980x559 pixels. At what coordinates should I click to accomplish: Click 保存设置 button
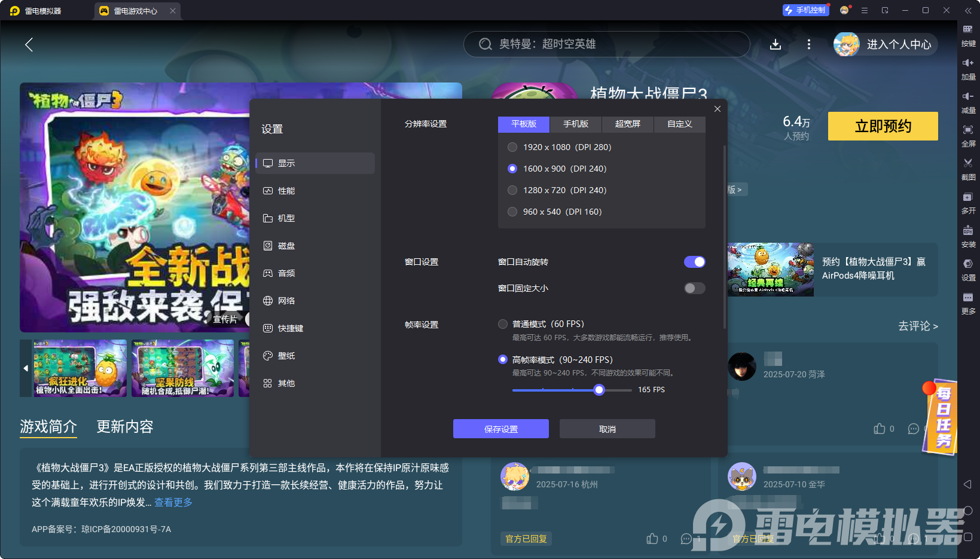click(x=501, y=429)
